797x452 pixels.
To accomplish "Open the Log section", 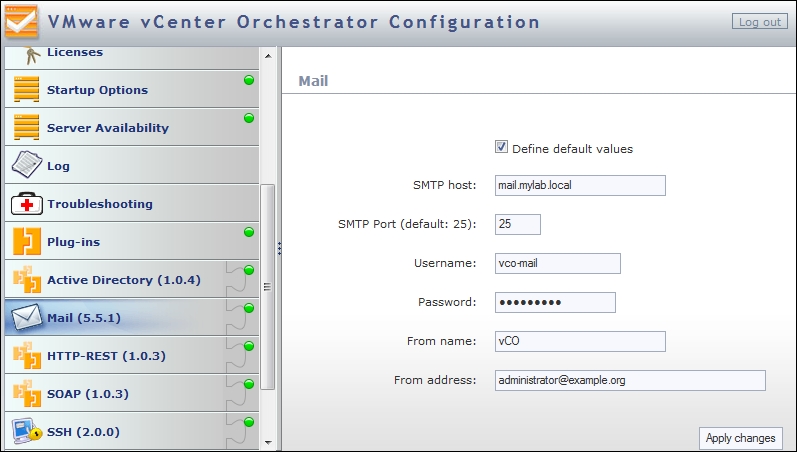I will [132, 165].
